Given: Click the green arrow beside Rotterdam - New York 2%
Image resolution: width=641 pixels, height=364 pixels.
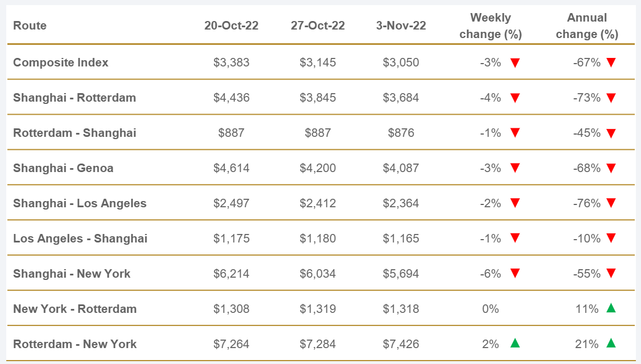Looking at the screenshot, I should click(x=515, y=343).
